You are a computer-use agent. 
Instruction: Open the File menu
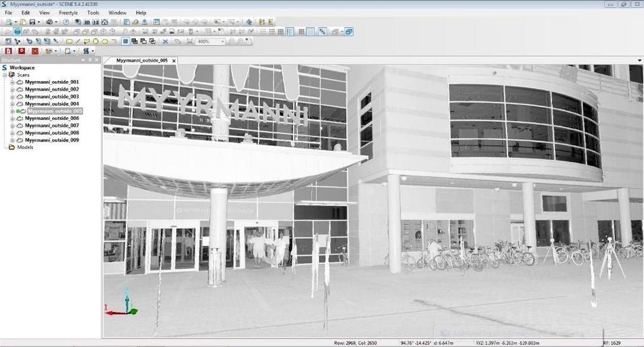coord(9,13)
